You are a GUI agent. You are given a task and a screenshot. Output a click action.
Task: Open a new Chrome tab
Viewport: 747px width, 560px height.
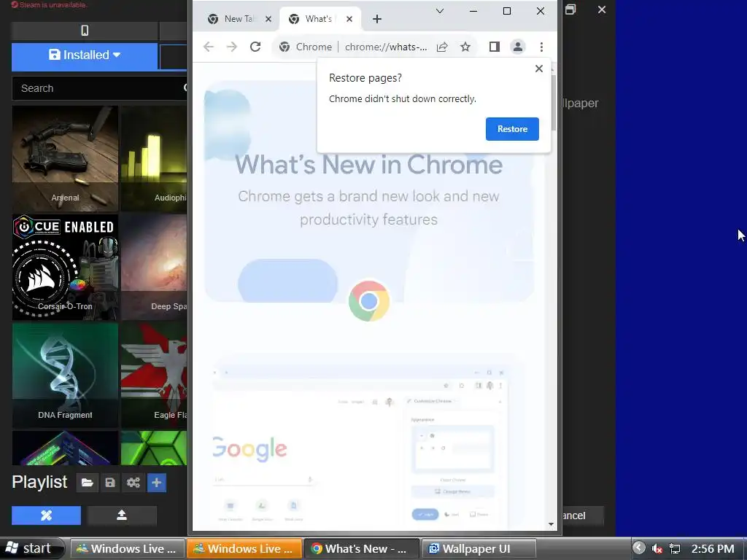point(377,19)
